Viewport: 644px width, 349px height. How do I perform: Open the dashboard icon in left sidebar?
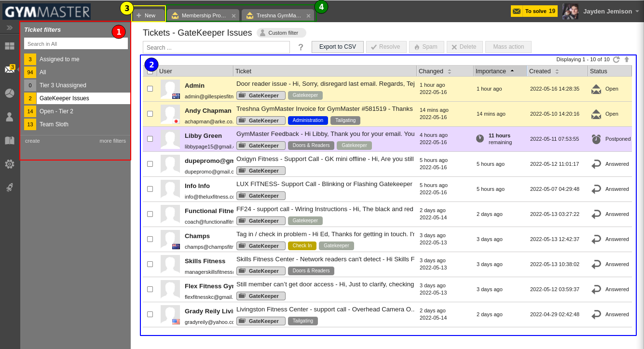(10, 46)
